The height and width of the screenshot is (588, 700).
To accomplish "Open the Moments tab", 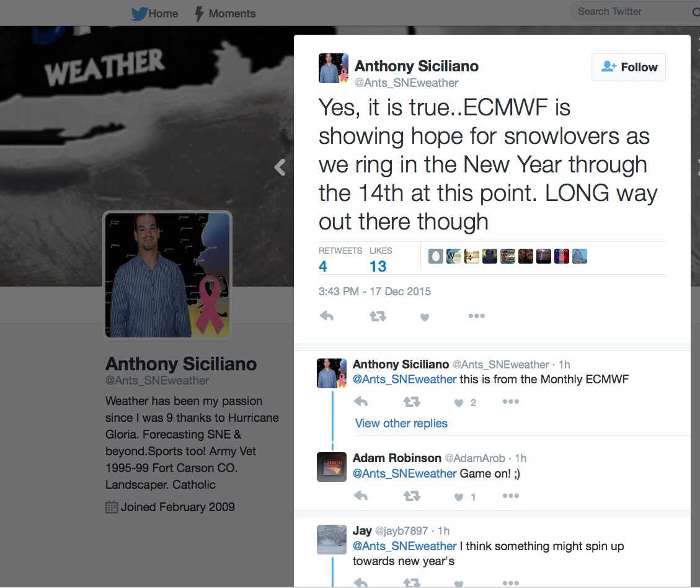I will pyautogui.click(x=226, y=14).
